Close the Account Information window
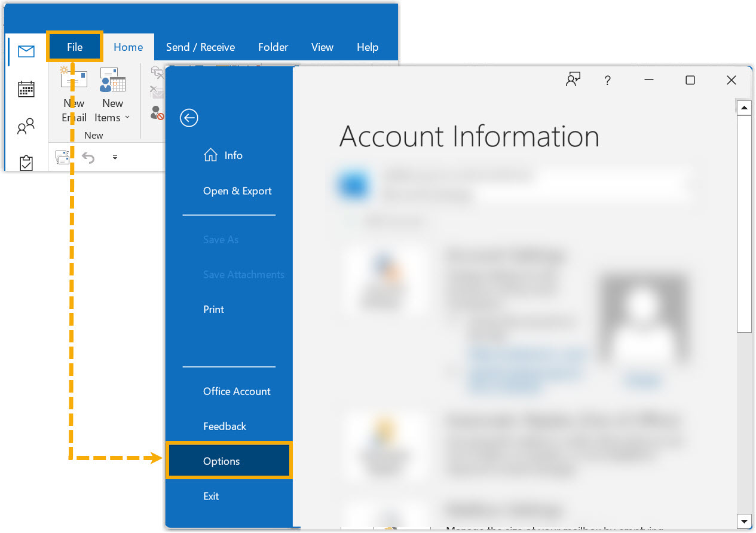 pos(731,80)
